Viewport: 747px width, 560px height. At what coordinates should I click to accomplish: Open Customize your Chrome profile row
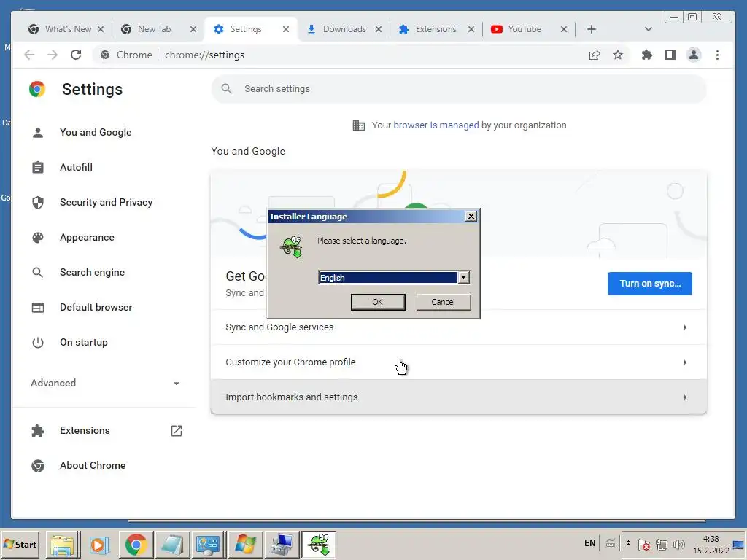459,362
